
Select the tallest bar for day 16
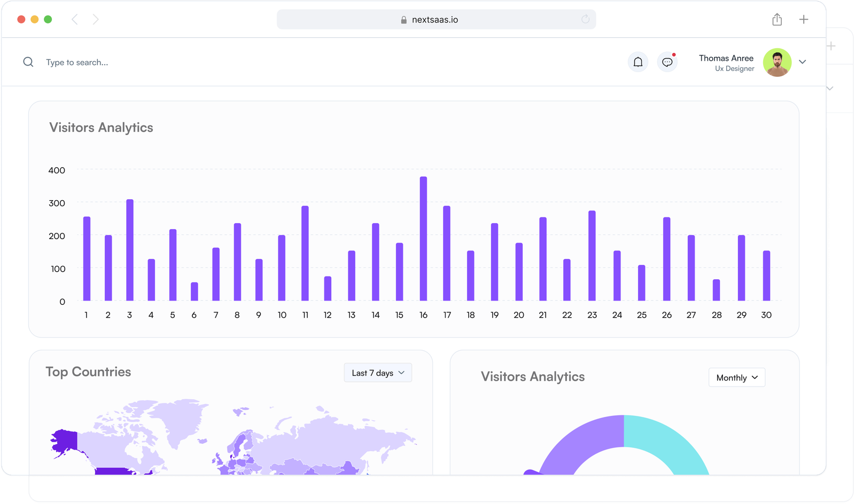(x=423, y=239)
